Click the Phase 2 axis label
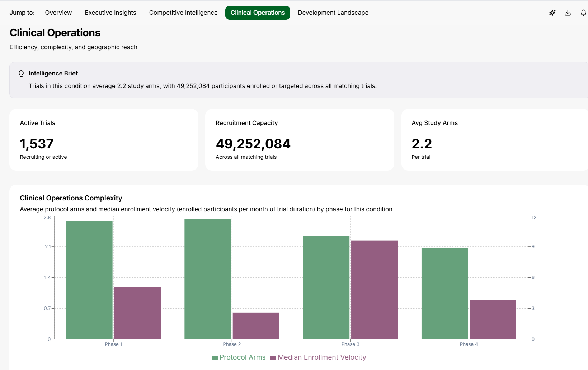The height and width of the screenshot is (370, 588). point(232,344)
